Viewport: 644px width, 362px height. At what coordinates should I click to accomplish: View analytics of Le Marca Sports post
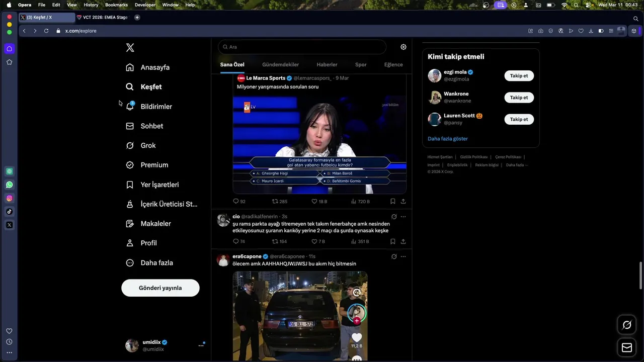click(x=360, y=201)
